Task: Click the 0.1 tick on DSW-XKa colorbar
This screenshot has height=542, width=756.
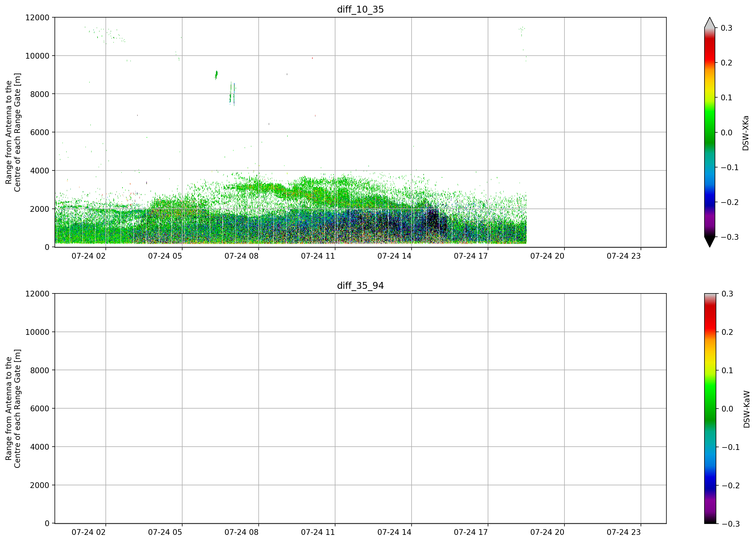Action: point(727,98)
